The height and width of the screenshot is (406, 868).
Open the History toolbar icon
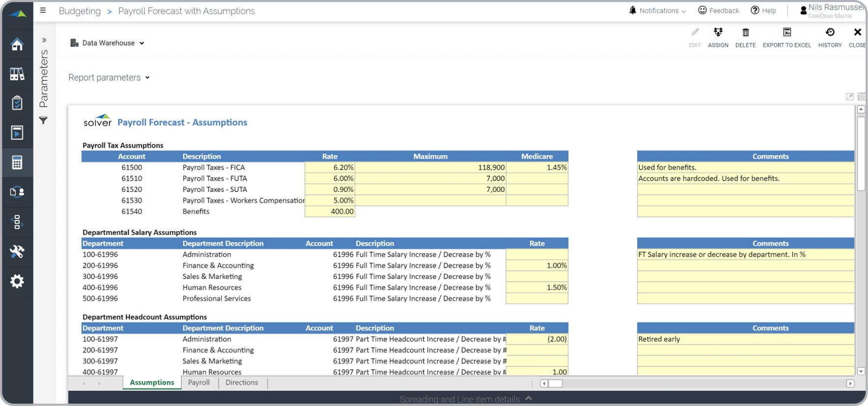tap(830, 33)
